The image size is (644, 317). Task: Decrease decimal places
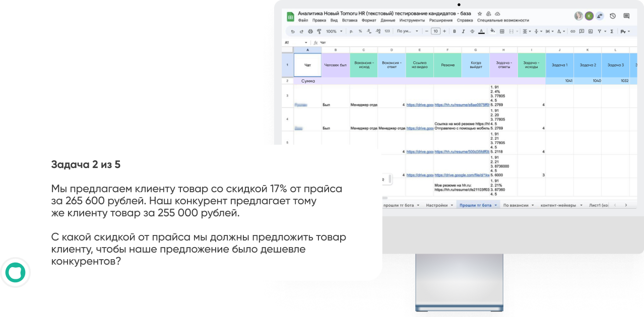click(x=369, y=31)
